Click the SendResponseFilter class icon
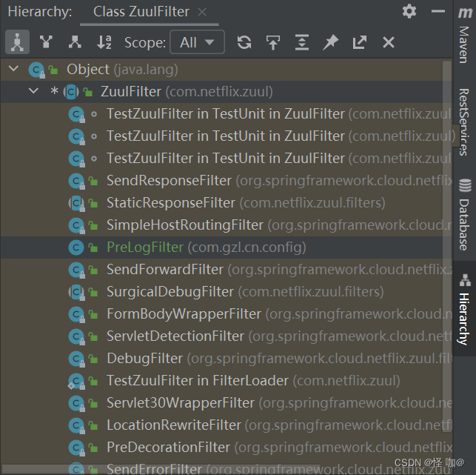 coord(76,181)
